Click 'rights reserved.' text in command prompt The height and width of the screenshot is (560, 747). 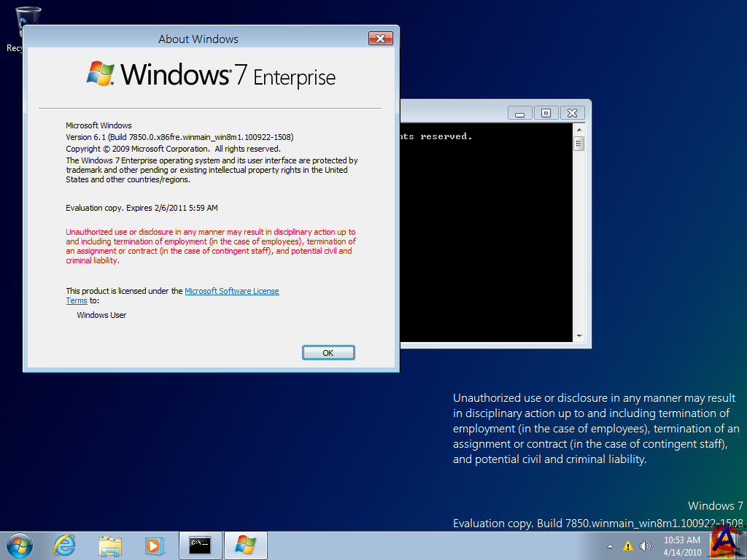click(x=436, y=136)
